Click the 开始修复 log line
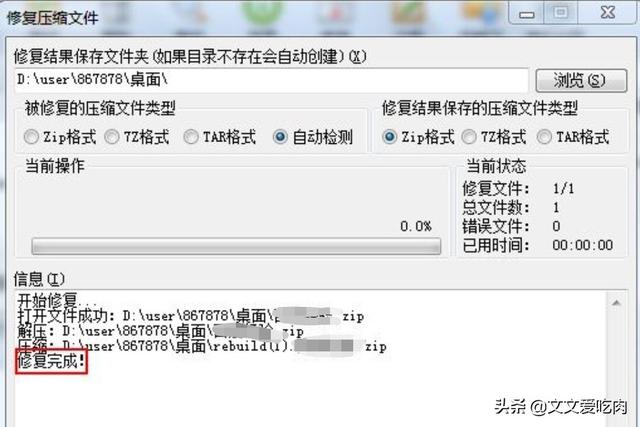Screen dimensions: 640x427 point(57,301)
